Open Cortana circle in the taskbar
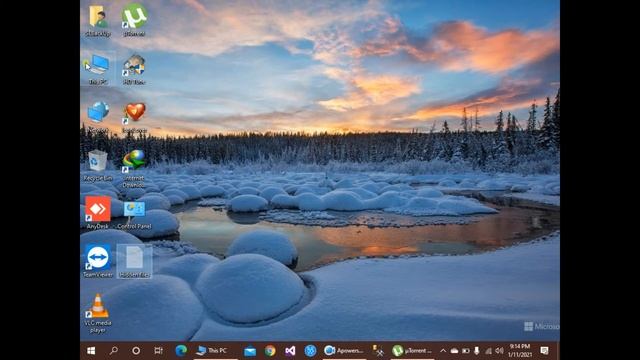This screenshot has width=640, height=360. pos(136,351)
